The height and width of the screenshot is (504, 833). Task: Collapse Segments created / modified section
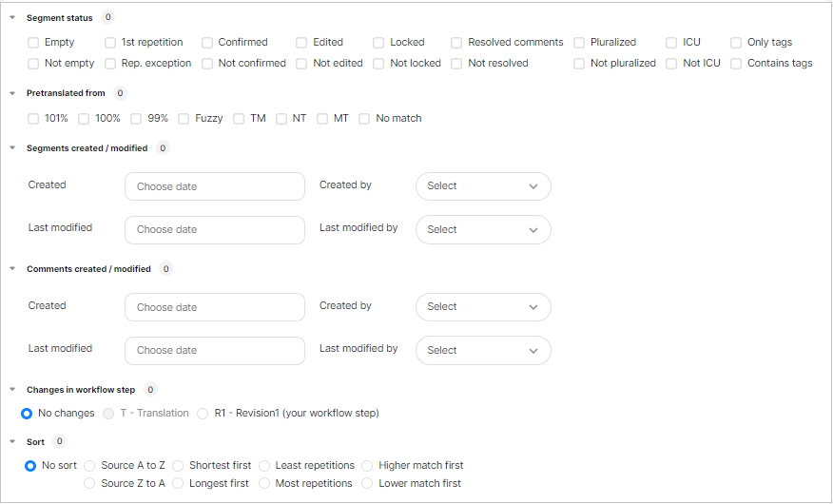12,148
